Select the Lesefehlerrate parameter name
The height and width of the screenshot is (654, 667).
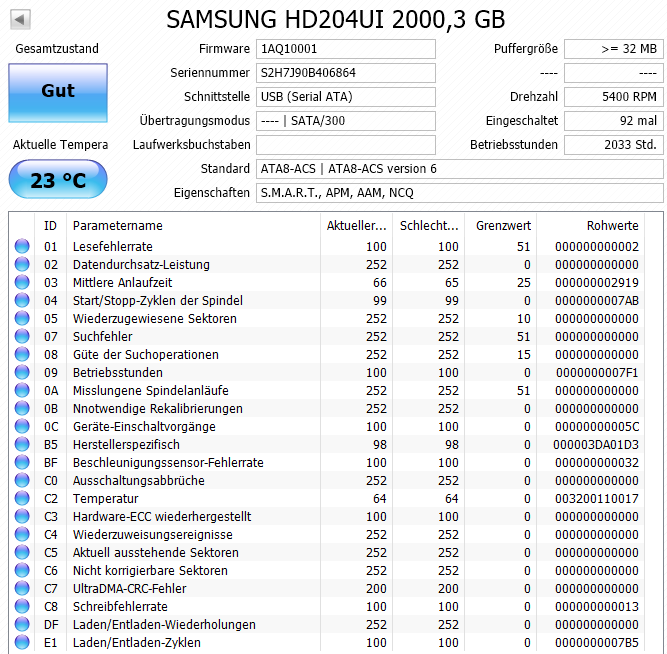point(113,246)
